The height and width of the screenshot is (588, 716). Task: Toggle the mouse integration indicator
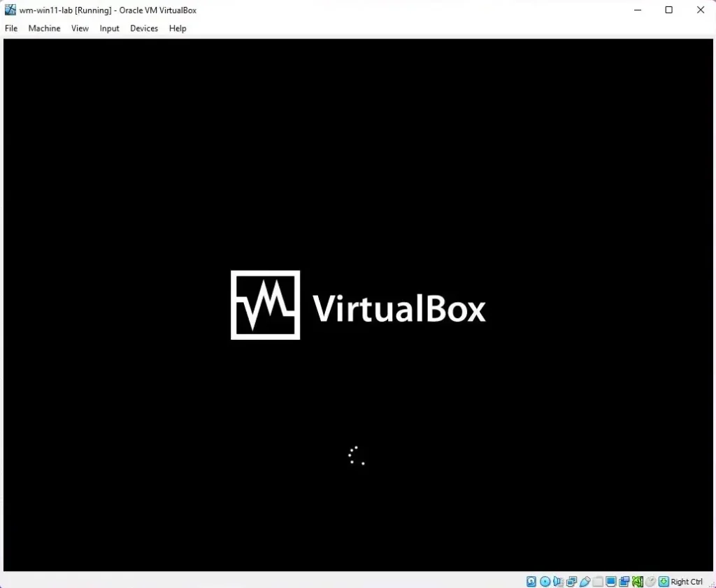point(651,582)
